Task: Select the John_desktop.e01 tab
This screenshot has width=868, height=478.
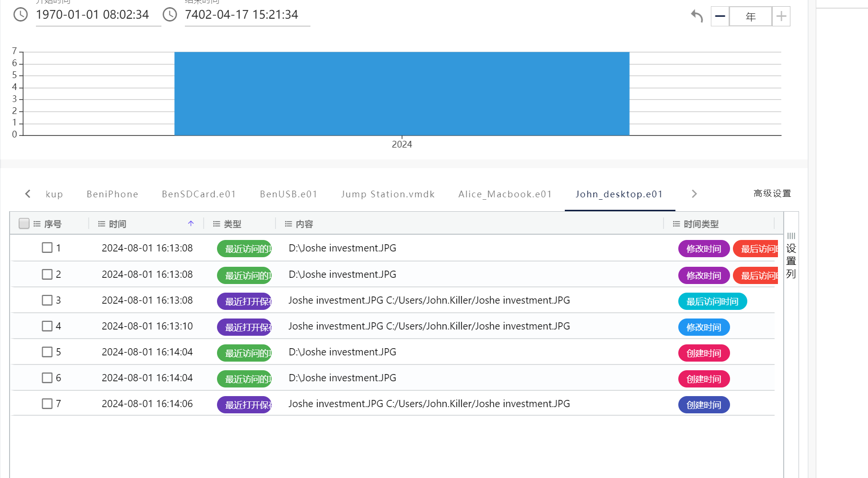Action: pos(619,194)
